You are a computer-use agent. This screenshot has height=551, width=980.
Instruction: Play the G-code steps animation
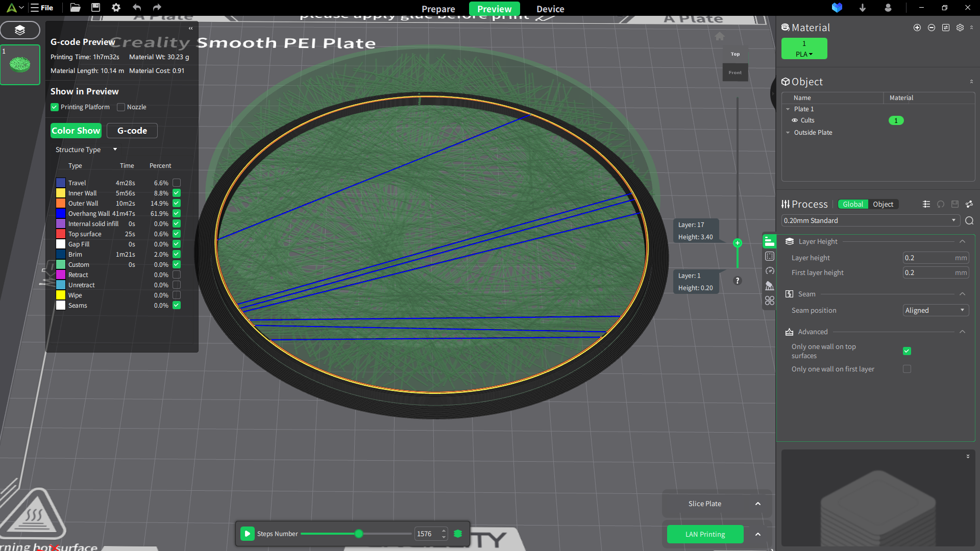point(248,534)
